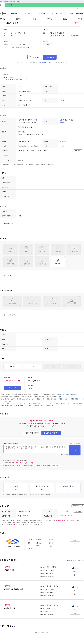Select the 직원대출제도 welfare icon

26,262
